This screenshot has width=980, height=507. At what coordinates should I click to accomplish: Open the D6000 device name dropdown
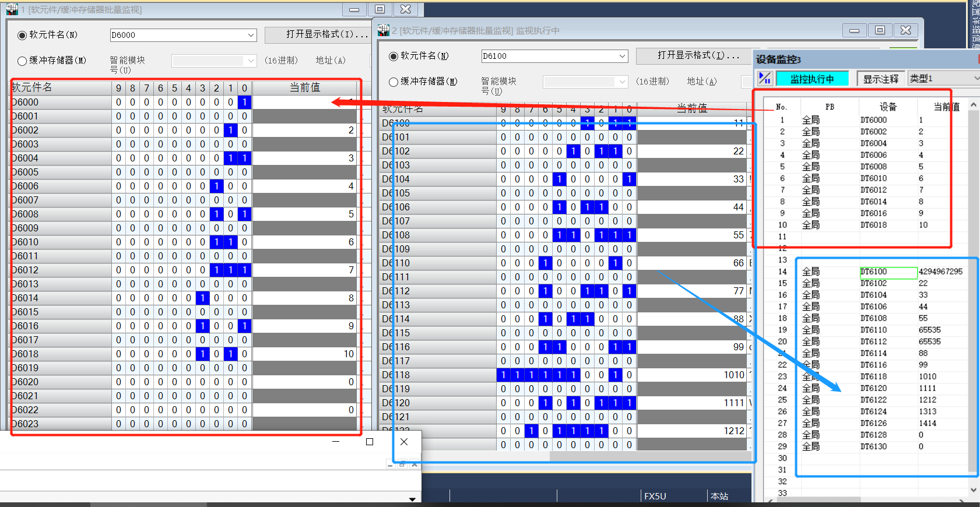pos(251,35)
